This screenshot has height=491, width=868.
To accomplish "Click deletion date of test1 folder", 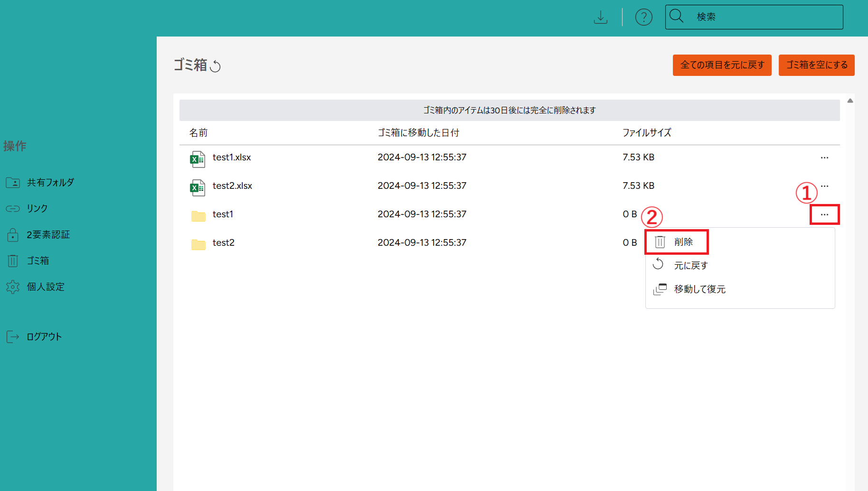I will [422, 214].
